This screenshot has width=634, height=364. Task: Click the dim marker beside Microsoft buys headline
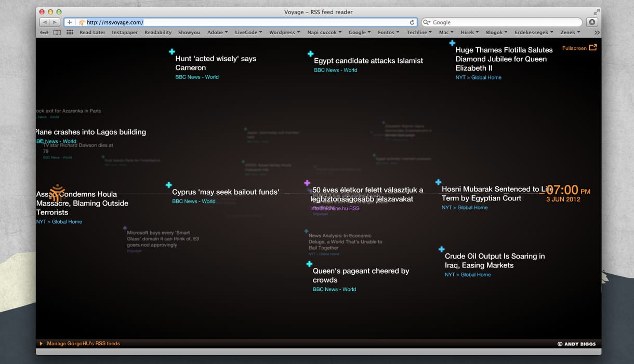click(x=125, y=227)
